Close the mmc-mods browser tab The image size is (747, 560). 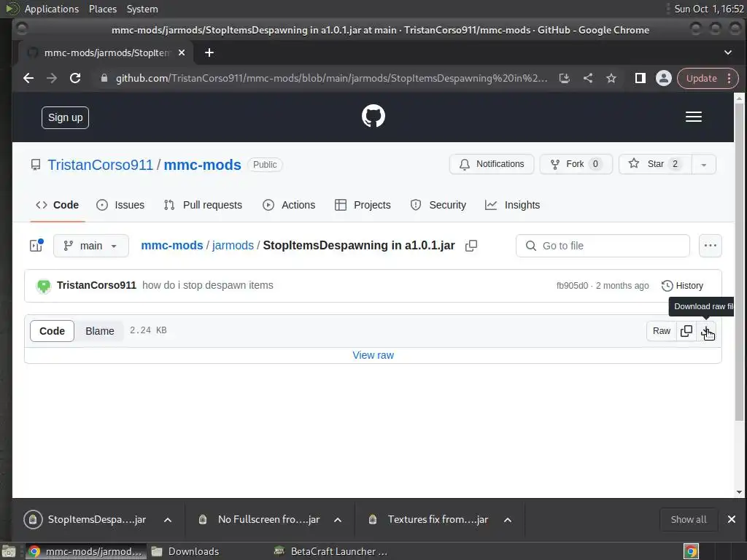[x=182, y=52]
